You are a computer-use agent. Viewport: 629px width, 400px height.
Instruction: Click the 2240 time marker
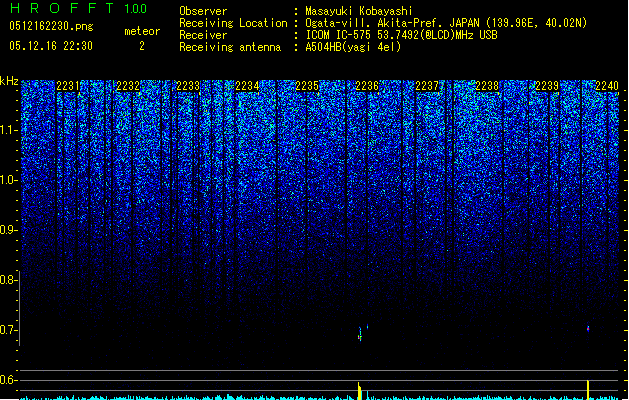click(607, 86)
